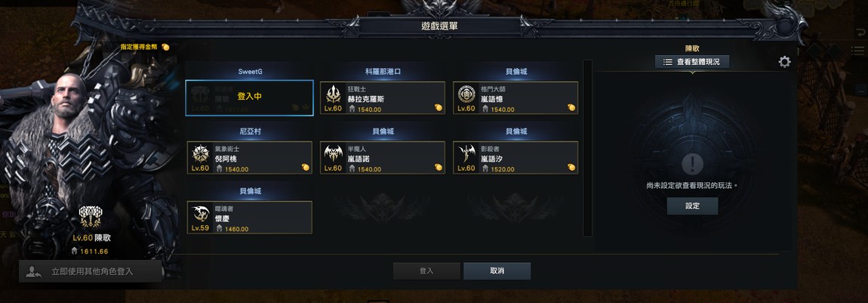Select the currently logged-in 陳歌 card

(250, 98)
